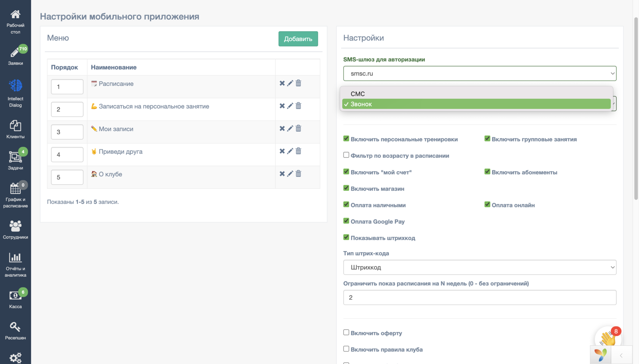Click order field with value 3

pyautogui.click(x=67, y=132)
